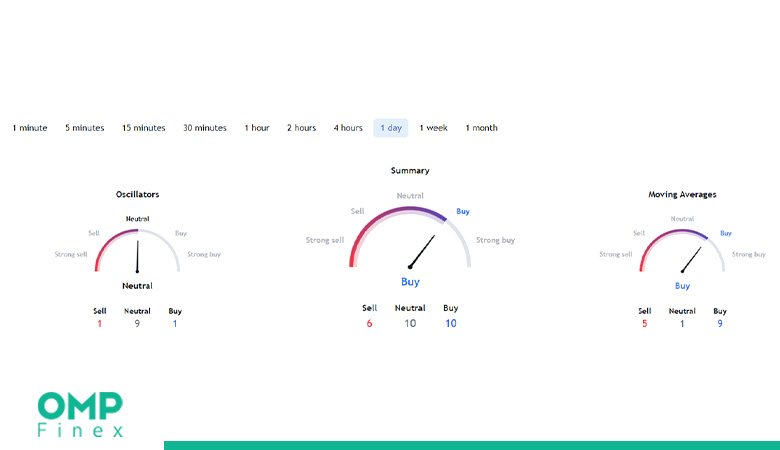This screenshot has height=450, width=780.
Task: Click the Summary gauge title
Action: [x=410, y=171]
